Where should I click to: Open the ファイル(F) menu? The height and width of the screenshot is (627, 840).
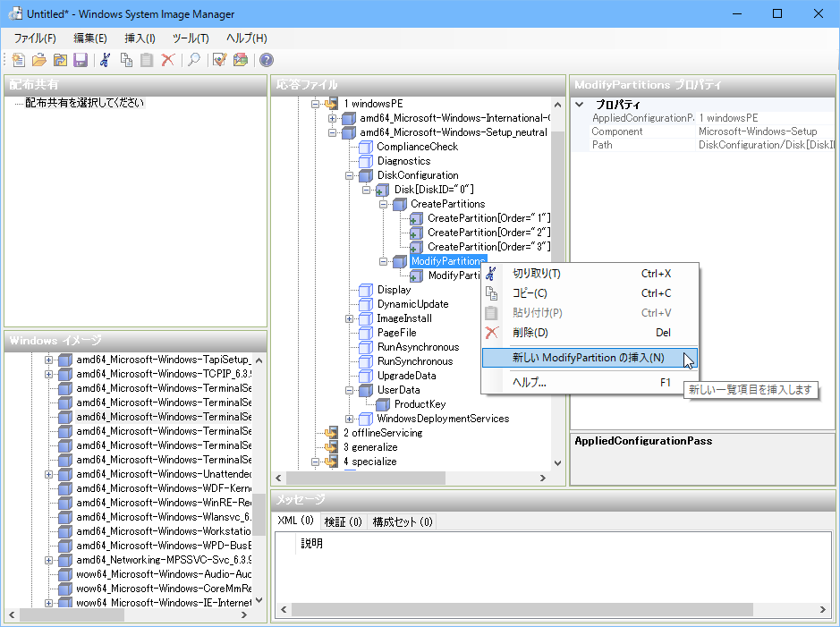coord(35,38)
